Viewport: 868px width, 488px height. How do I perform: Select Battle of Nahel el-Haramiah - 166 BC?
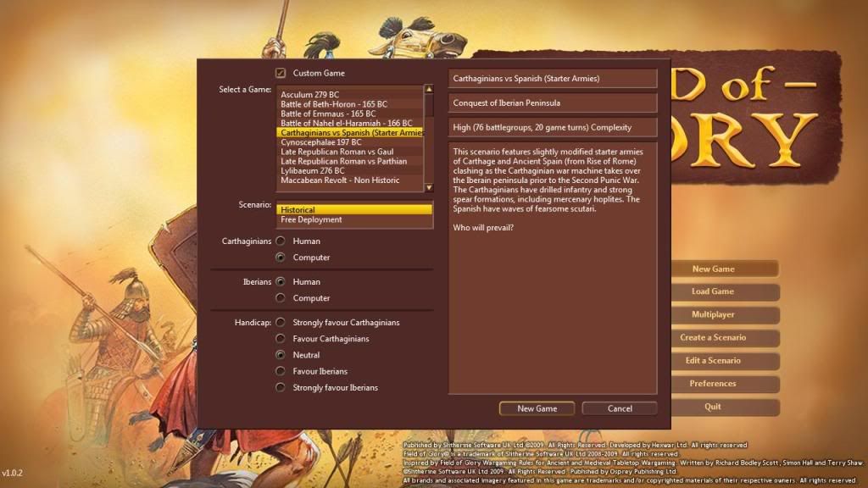pos(350,123)
